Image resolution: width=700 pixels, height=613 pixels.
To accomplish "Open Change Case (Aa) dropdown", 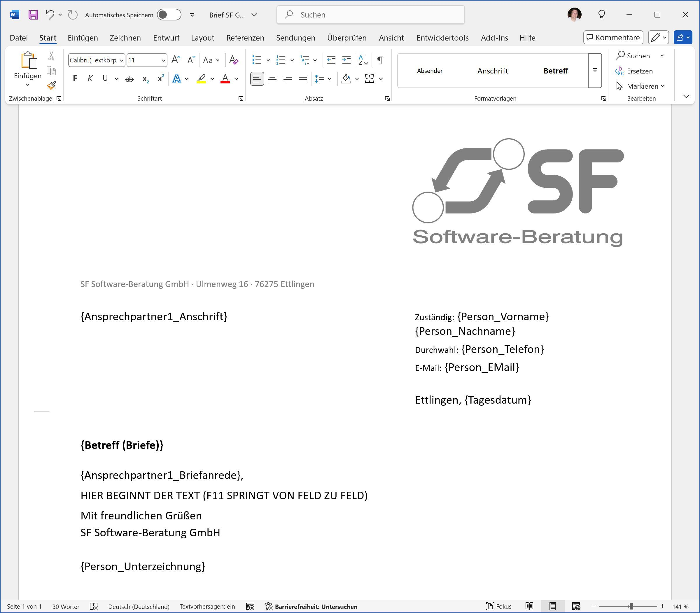I will point(211,60).
